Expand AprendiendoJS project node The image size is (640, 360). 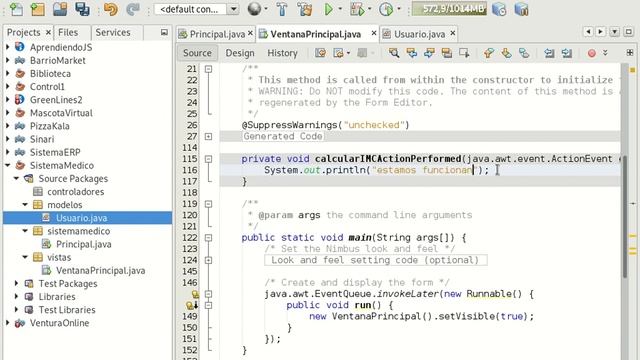(x=8, y=47)
